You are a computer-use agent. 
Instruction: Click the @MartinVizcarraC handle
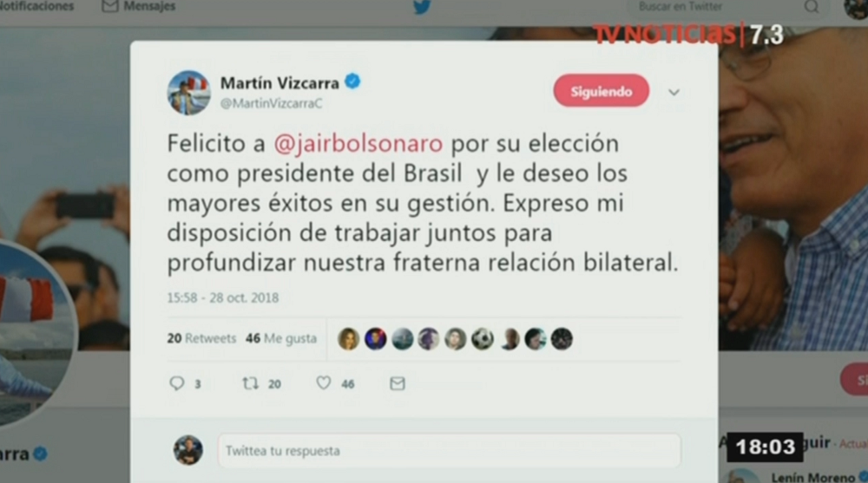pyautogui.click(x=271, y=103)
